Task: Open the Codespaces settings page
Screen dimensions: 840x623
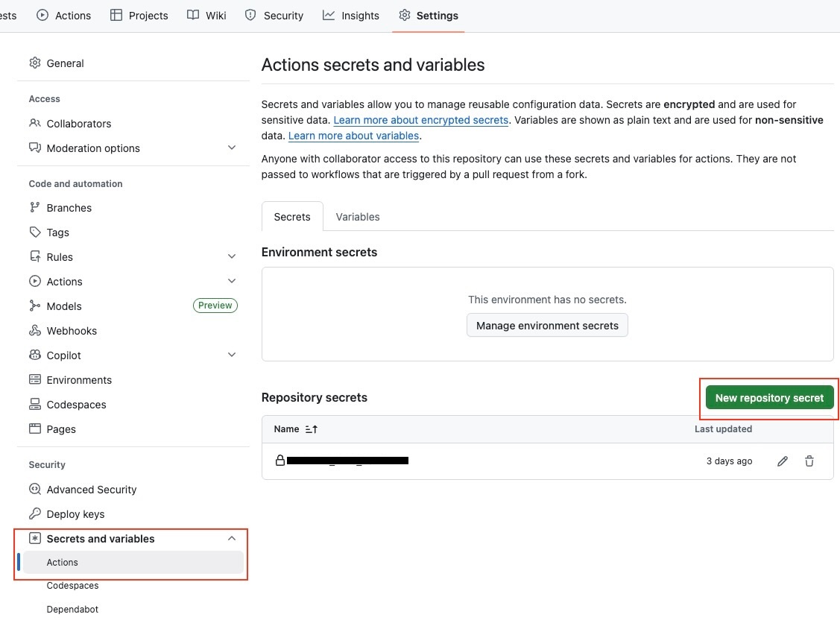Action: coord(76,405)
